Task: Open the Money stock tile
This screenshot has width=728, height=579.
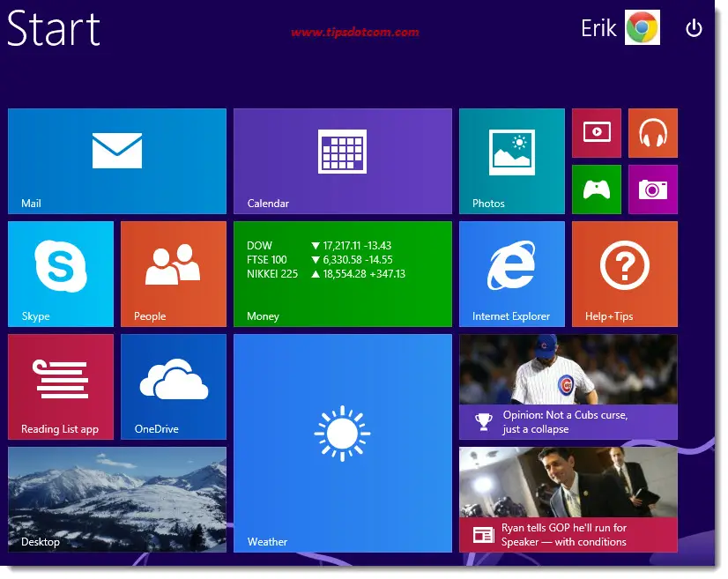Action: (343, 274)
